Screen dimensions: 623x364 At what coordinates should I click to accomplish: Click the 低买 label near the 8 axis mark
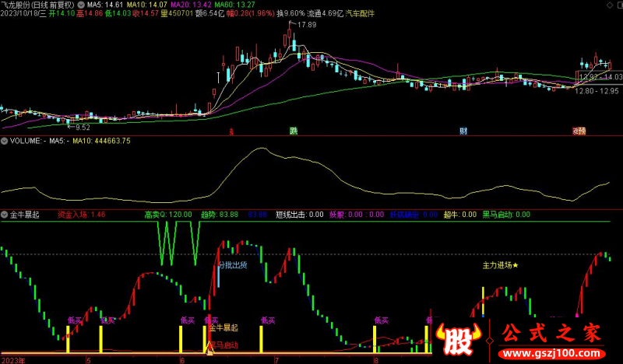coord(382,320)
